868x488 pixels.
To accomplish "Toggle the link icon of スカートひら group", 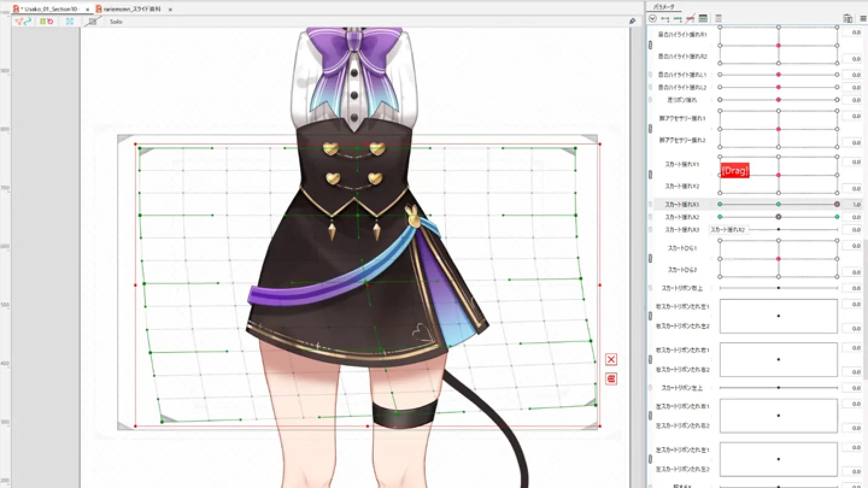I will 650,258.
